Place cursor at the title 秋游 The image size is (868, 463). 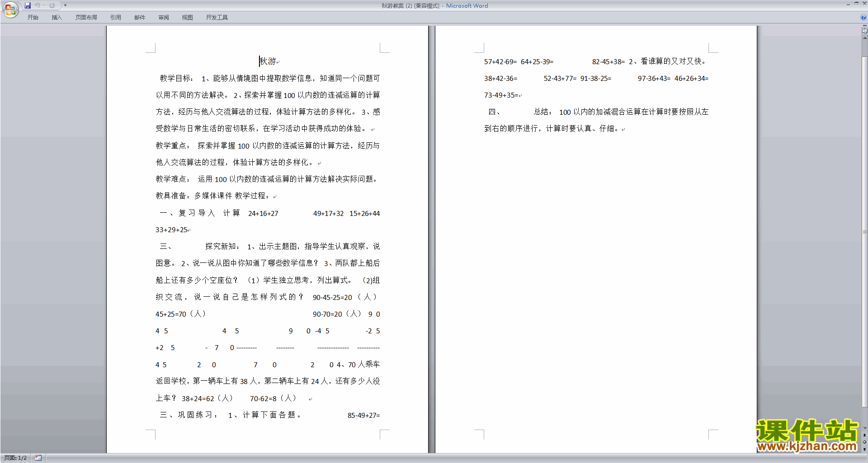[x=268, y=61]
